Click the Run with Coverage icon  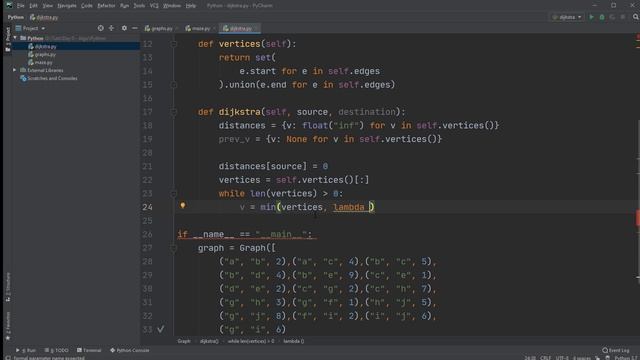612,17
